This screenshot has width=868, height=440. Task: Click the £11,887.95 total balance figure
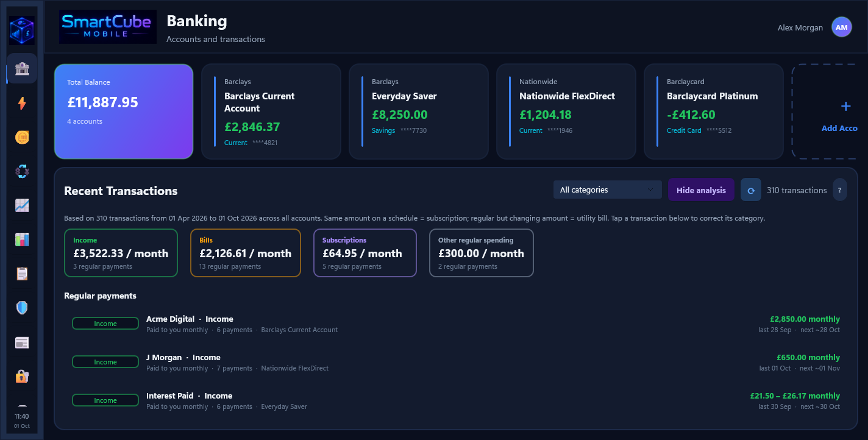click(x=102, y=102)
